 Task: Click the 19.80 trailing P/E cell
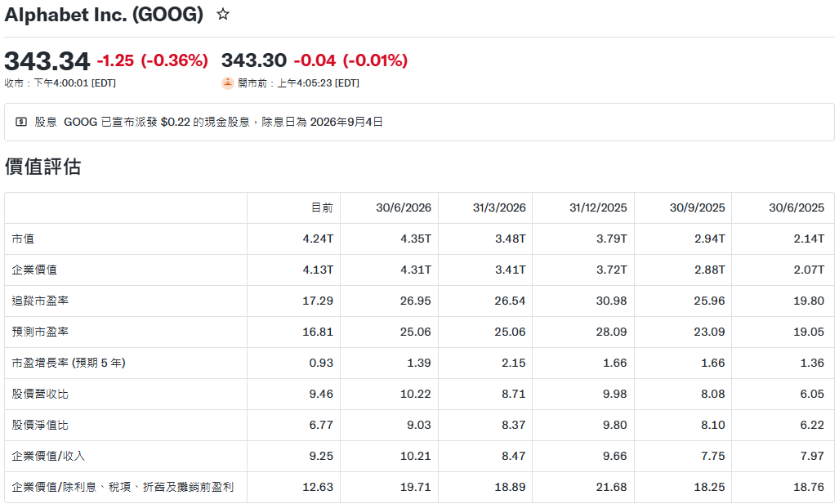click(809, 301)
